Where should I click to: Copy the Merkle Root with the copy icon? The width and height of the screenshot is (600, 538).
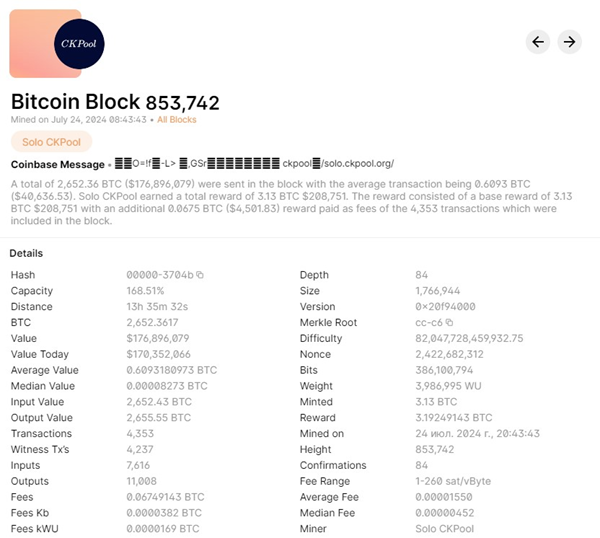click(449, 323)
